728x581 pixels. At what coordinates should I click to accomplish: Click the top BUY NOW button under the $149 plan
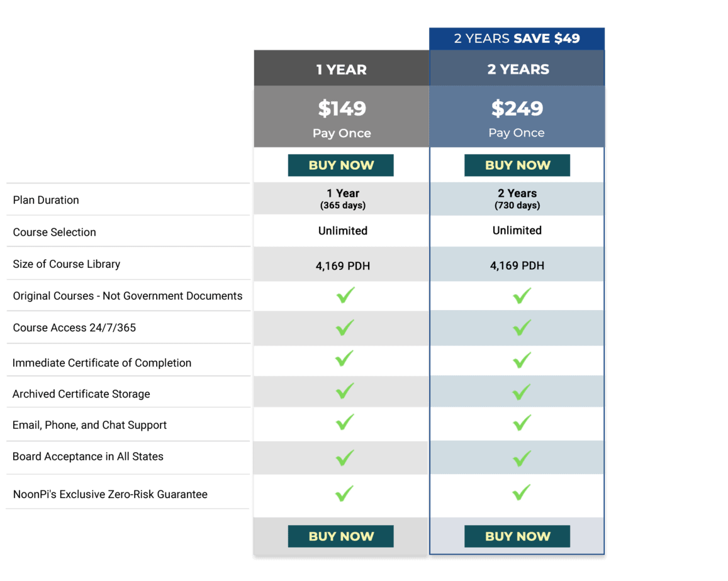(340, 165)
